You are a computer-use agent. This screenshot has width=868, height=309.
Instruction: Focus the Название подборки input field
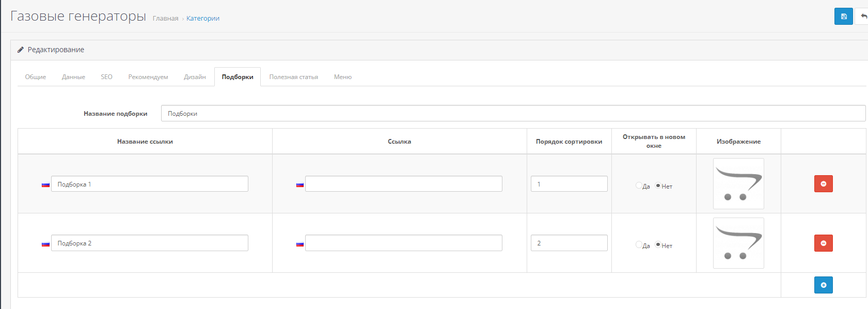pos(513,114)
